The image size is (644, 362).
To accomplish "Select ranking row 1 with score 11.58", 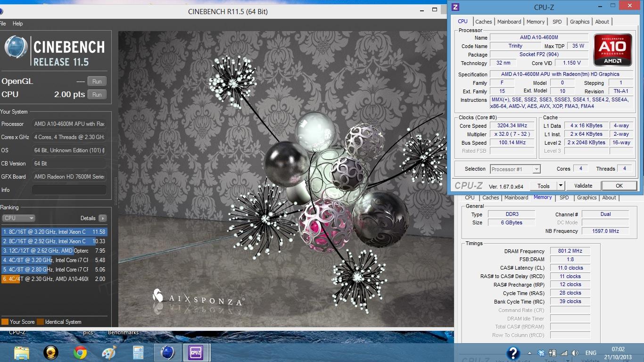I will [54, 232].
